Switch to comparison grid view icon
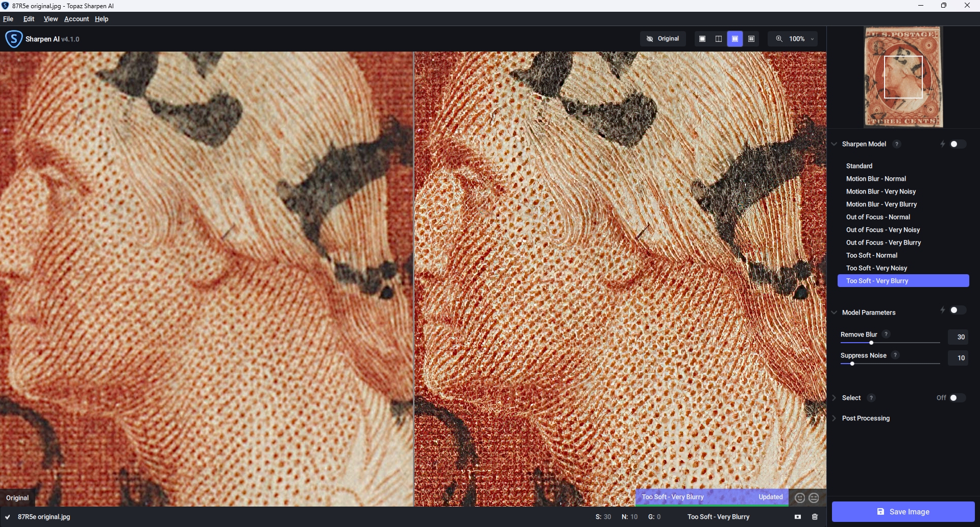The image size is (980, 527). tap(751, 39)
